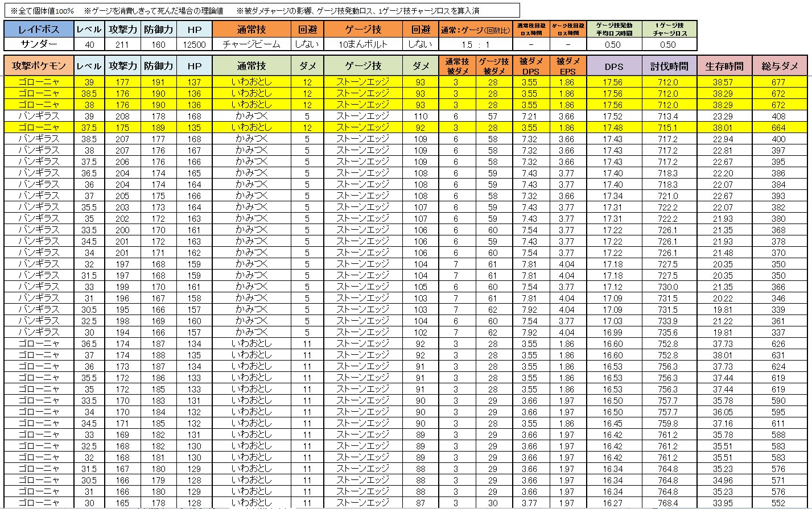This screenshot has height=509, width=812.
Task: Select the boss HP value 12500
Action: click(194, 44)
